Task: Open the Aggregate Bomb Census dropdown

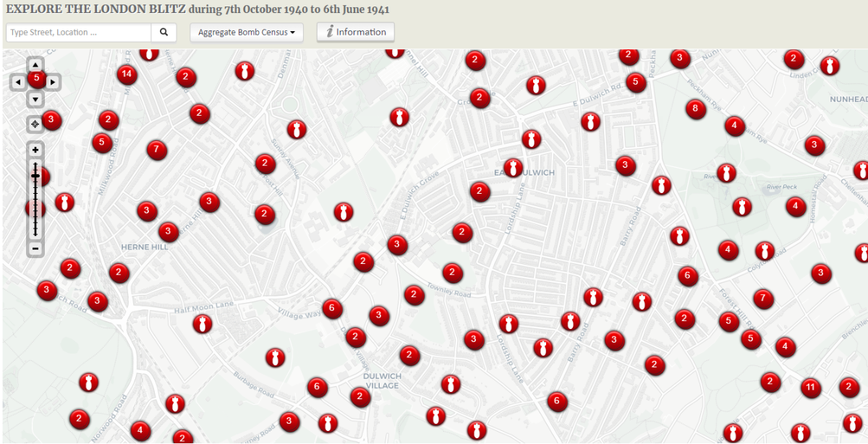Action: pos(247,33)
